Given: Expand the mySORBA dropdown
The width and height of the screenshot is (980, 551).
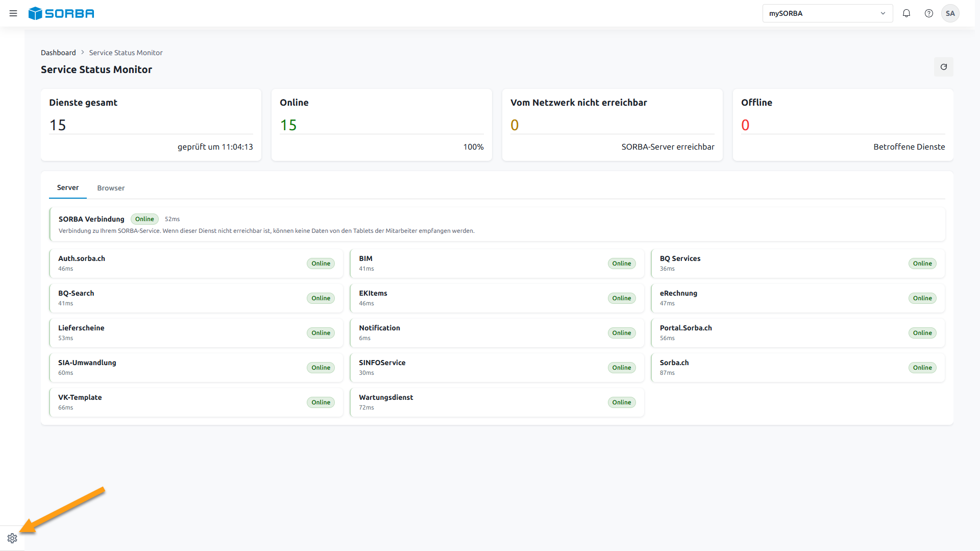Looking at the screenshot, I should coord(827,13).
